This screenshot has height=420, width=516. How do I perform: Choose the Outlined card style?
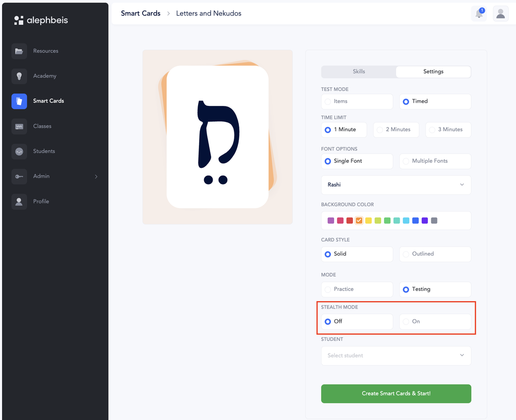click(x=435, y=254)
